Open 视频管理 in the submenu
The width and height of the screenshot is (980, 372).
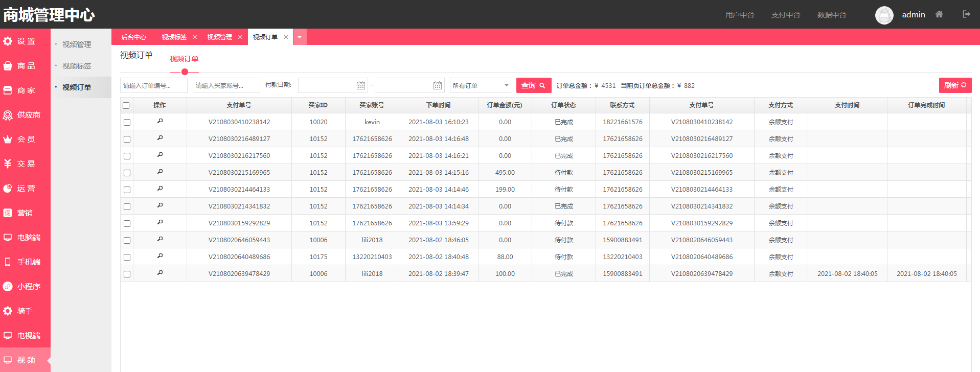pos(77,44)
